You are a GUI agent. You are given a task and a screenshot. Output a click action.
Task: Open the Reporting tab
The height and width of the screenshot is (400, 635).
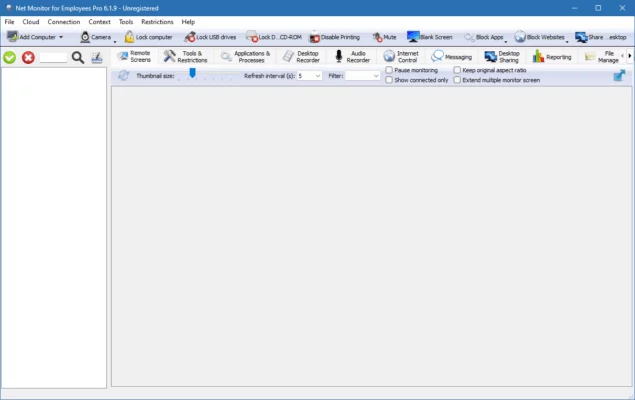tap(552, 56)
